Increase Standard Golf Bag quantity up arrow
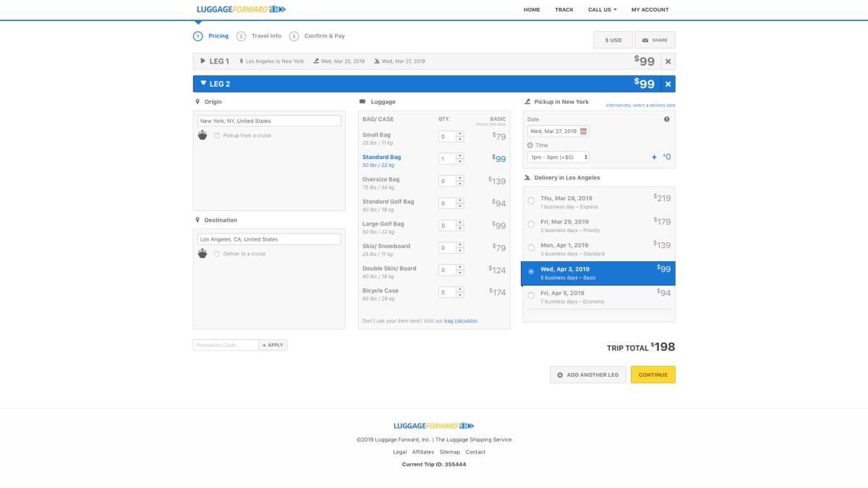This screenshot has height=488, width=868. point(460,200)
